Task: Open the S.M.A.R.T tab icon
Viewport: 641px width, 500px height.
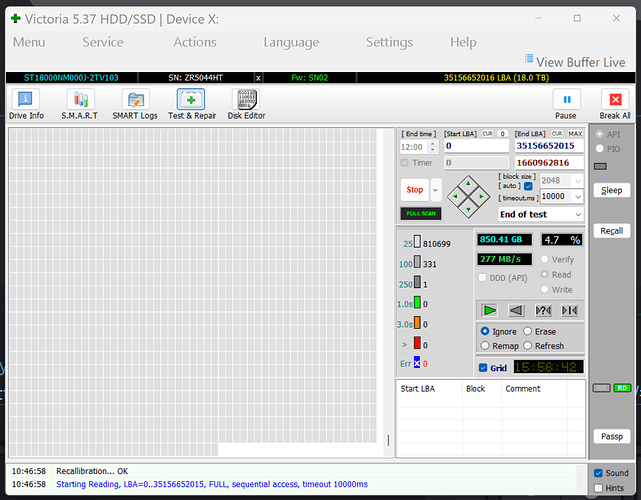Action: point(80,104)
